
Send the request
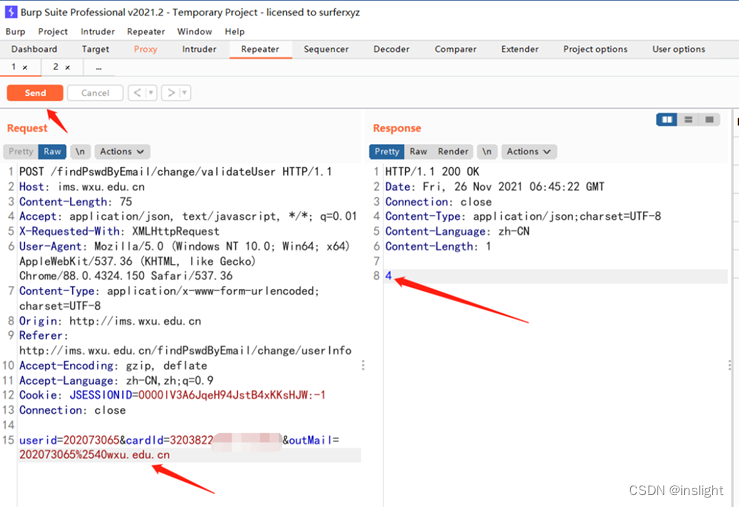pos(35,93)
